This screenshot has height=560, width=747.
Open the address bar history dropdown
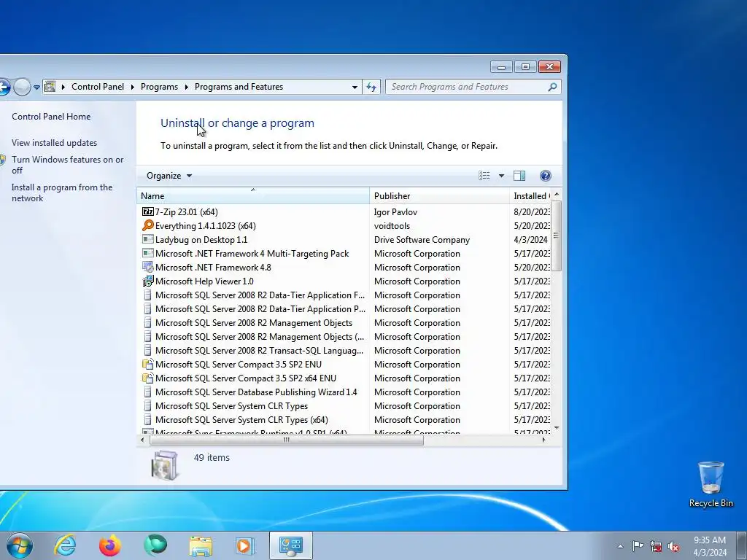(355, 87)
